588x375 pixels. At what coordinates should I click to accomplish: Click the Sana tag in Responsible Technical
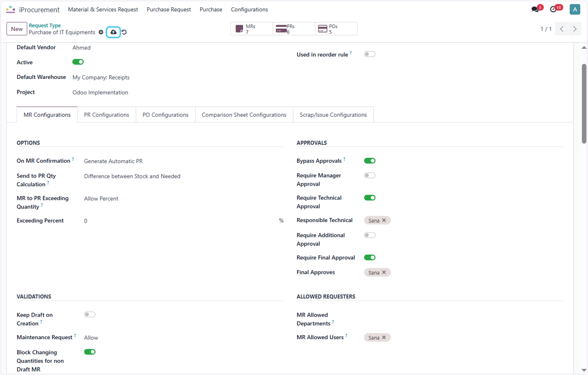tap(377, 221)
